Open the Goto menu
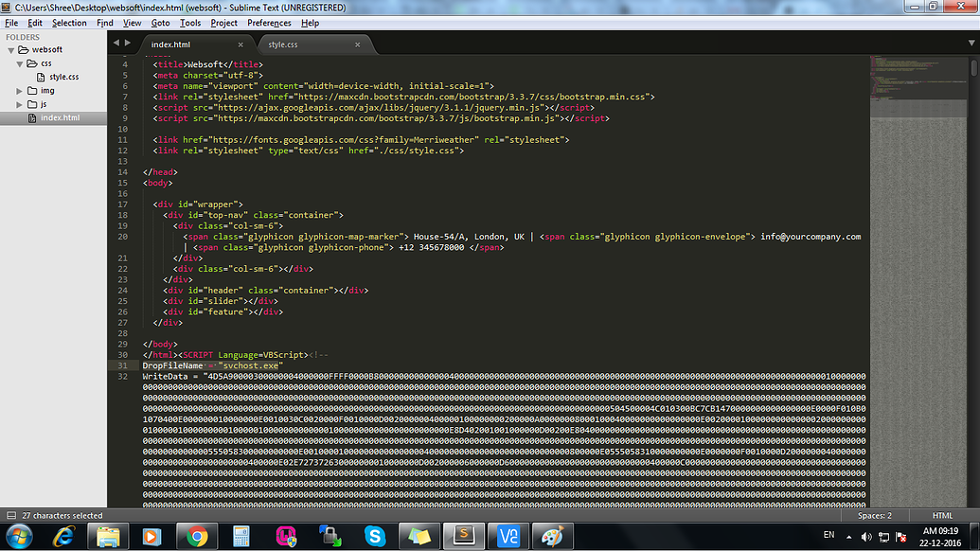Image resolution: width=980 pixels, height=551 pixels. click(x=160, y=22)
